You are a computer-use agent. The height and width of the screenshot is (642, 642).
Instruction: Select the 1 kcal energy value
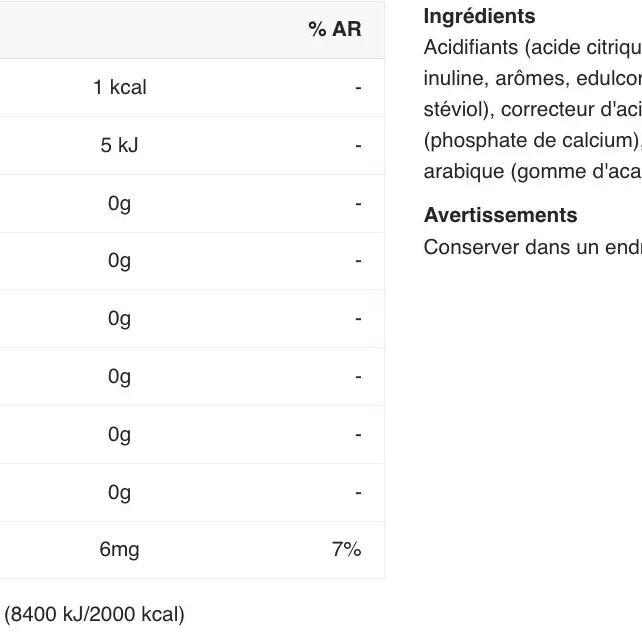(x=119, y=88)
